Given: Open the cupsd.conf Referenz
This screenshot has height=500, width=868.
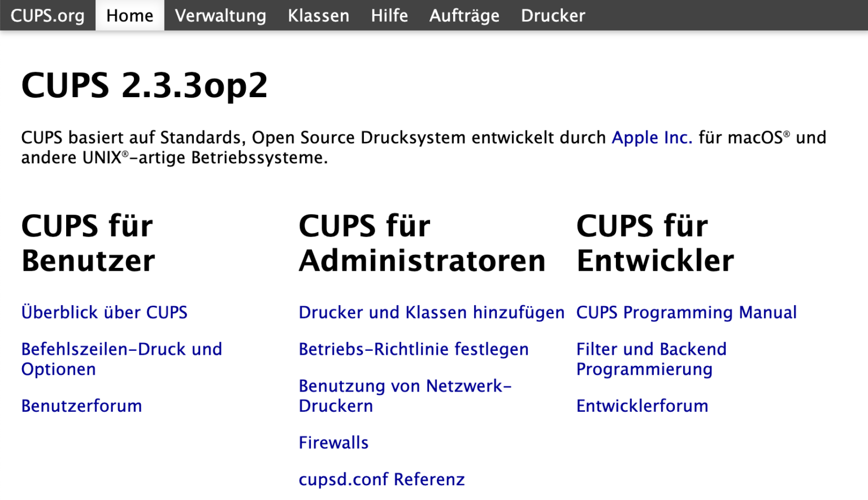Looking at the screenshot, I should coord(381,479).
